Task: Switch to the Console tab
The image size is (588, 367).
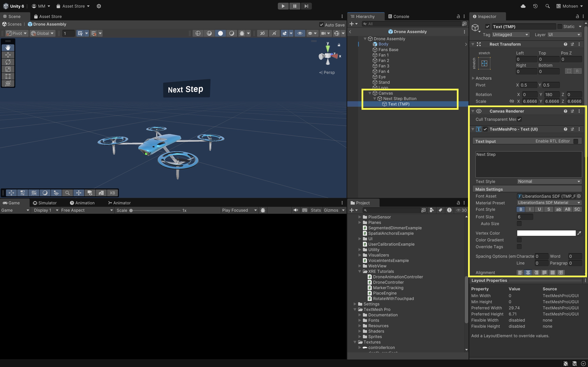Action: tap(398, 16)
